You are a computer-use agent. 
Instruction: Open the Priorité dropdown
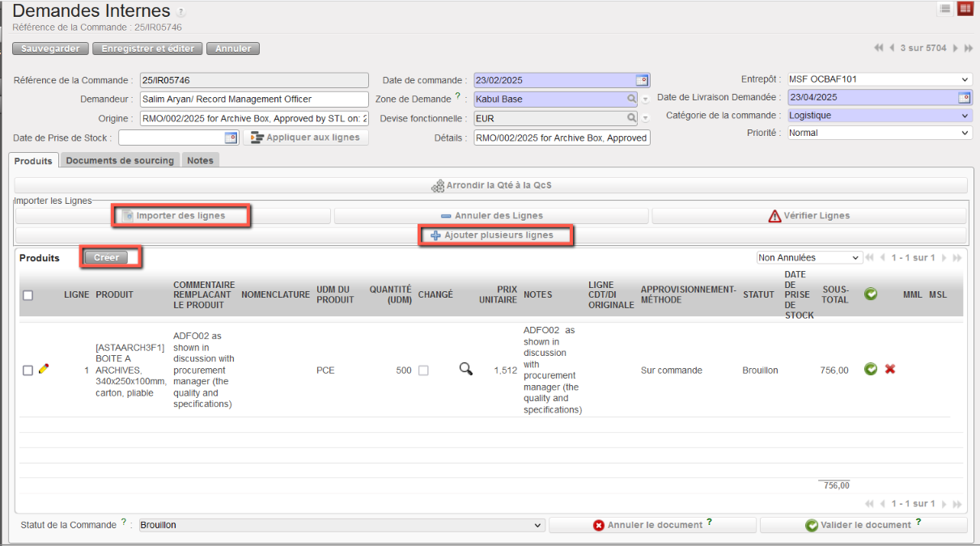[879, 133]
